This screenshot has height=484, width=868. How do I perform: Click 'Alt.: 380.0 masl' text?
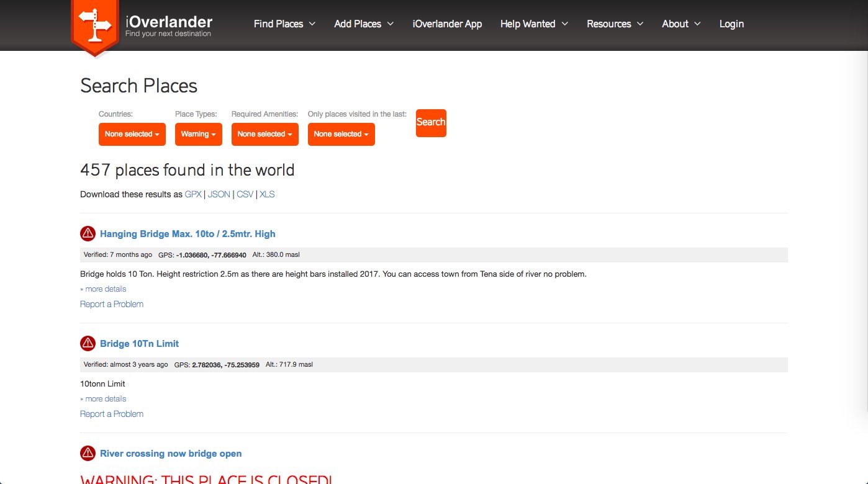277,255
